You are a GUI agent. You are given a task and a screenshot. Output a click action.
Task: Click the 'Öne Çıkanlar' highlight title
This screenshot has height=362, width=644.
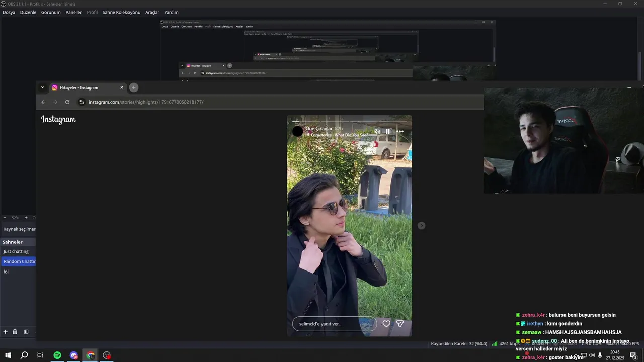point(319,129)
